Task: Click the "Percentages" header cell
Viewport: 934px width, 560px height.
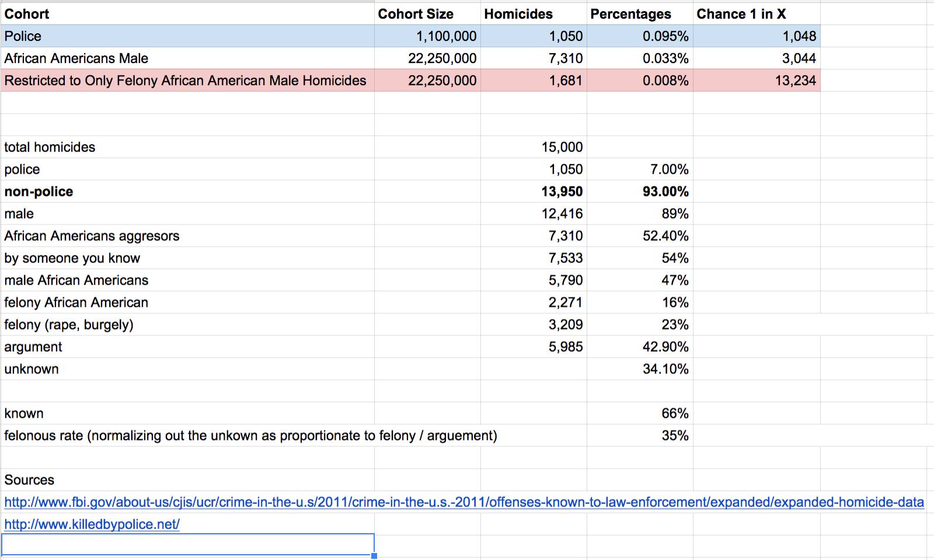Action: (630, 14)
